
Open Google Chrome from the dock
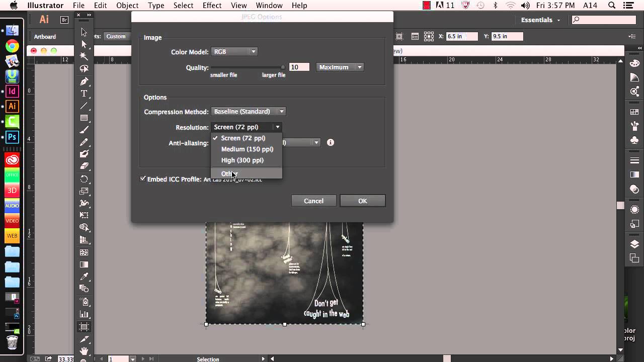(12, 46)
